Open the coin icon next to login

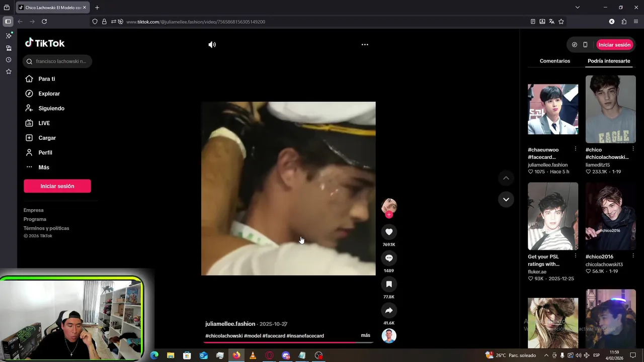coord(575,45)
